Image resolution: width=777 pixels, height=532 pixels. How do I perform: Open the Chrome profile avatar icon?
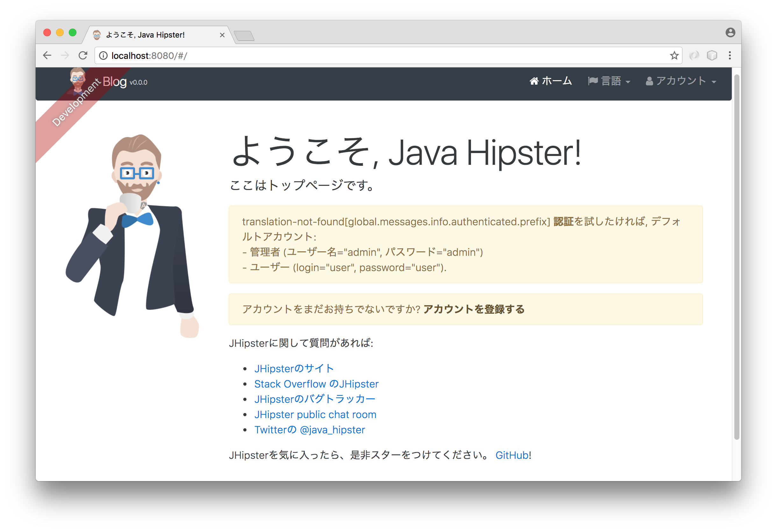(730, 32)
